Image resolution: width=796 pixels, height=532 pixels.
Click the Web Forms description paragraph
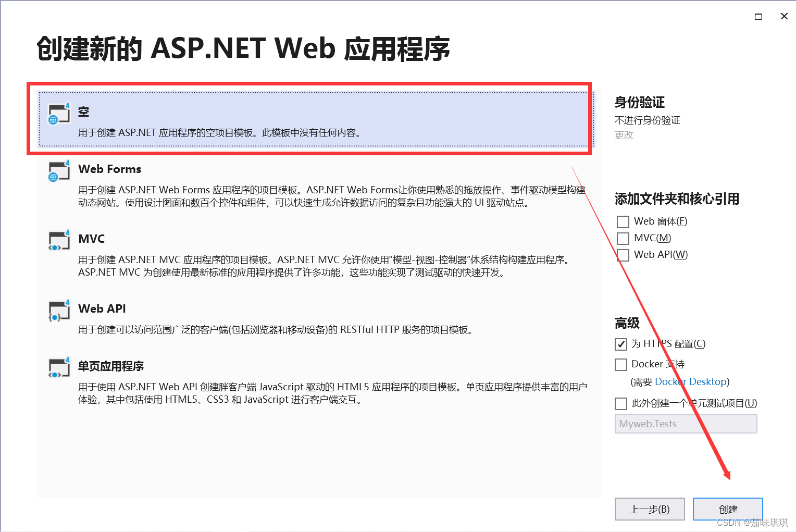point(332,196)
